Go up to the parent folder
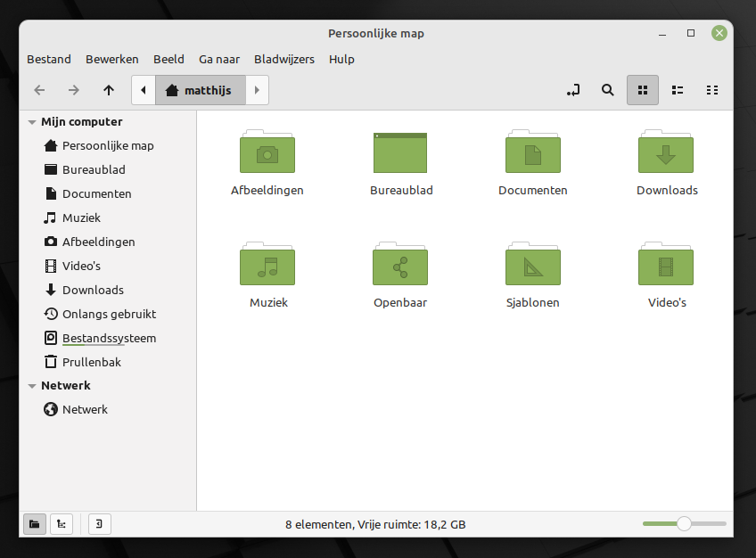 tap(109, 90)
